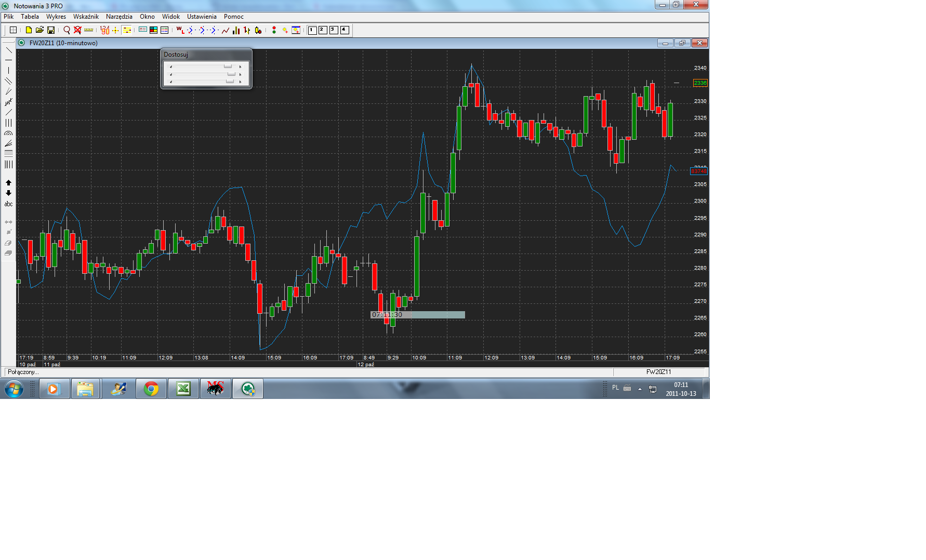Save using the floppy disk icon

51,30
